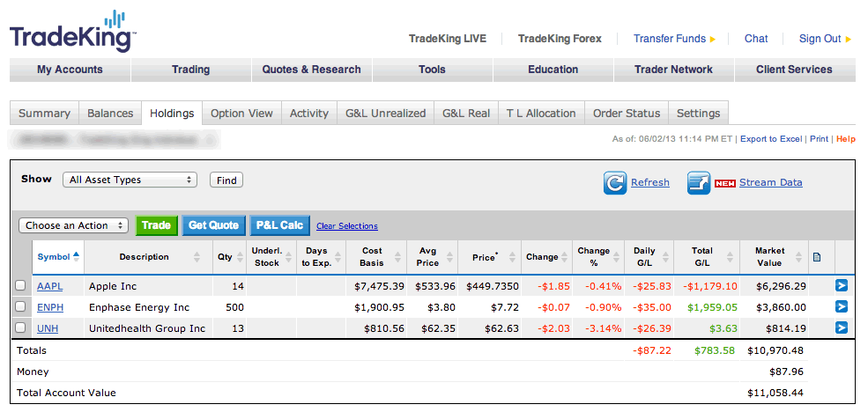Switch to the G&L Real tab
Screen dimensions: 868x412
pyautogui.click(x=466, y=114)
